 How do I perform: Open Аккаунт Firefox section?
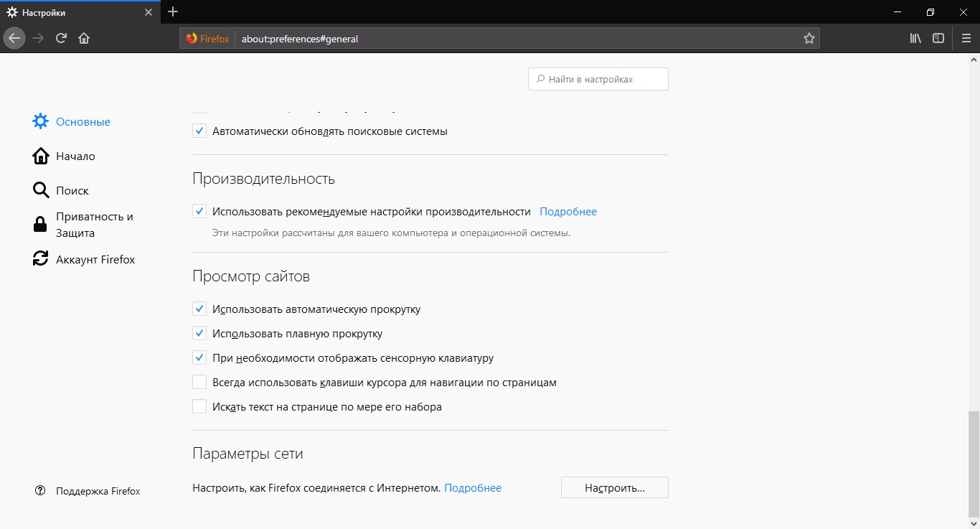click(95, 260)
